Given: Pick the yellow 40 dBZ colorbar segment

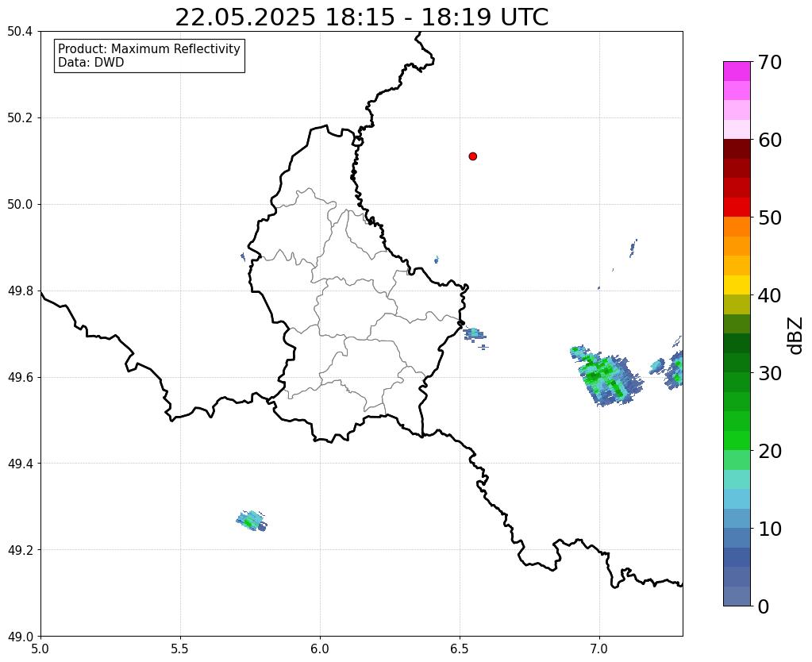Looking at the screenshot, I should [737, 286].
